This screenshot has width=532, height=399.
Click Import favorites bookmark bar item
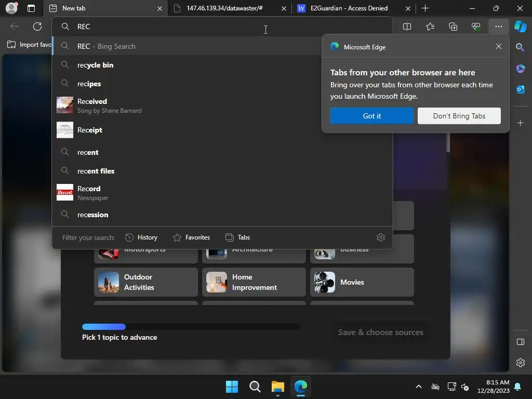(30, 45)
